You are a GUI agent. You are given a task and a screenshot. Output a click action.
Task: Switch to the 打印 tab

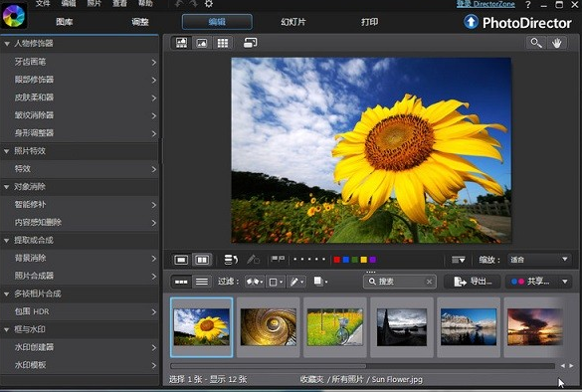pyautogui.click(x=369, y=22)
